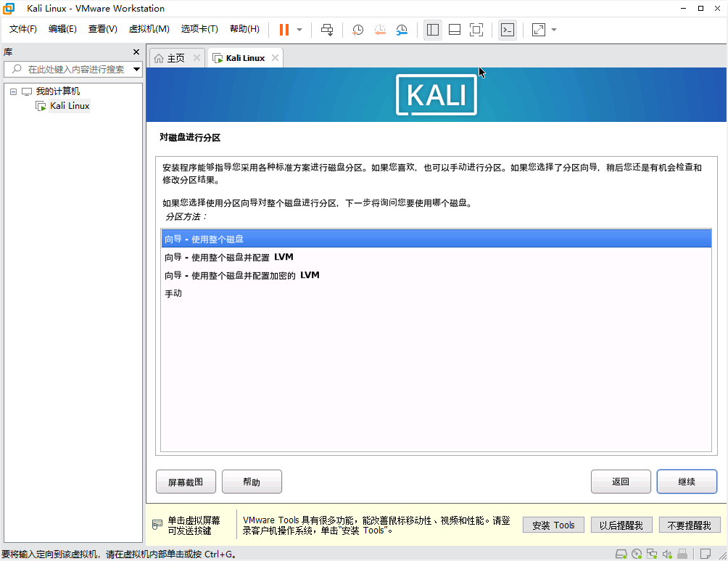Collapse the 我的计算机 tree node
Screen dimensions: 728x561
[14, 91]
